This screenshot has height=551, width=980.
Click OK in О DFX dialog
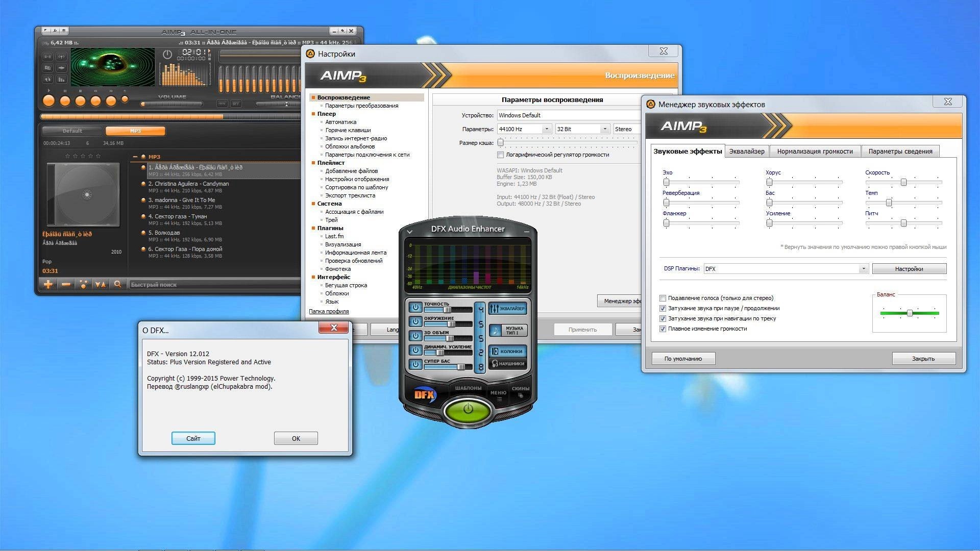296,438
